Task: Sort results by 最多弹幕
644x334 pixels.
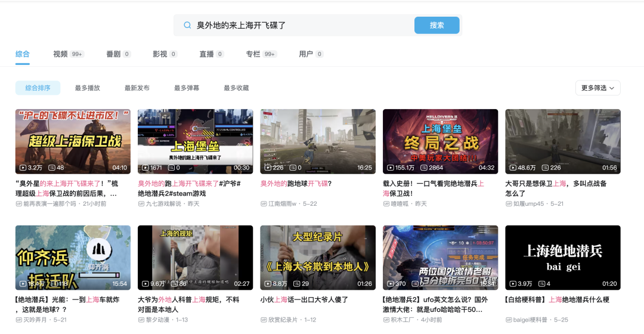Action: point(187,88)
